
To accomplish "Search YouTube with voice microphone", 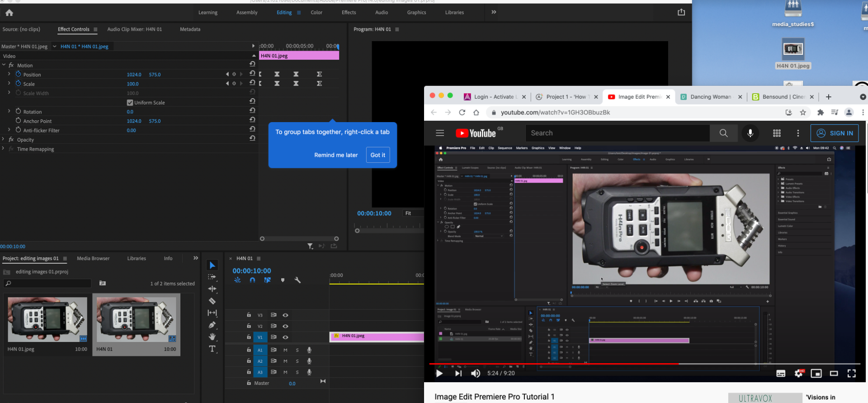I will (750, 133).
